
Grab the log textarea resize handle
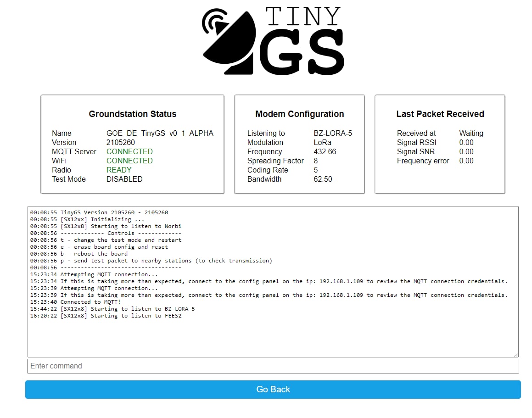(516, 355)
